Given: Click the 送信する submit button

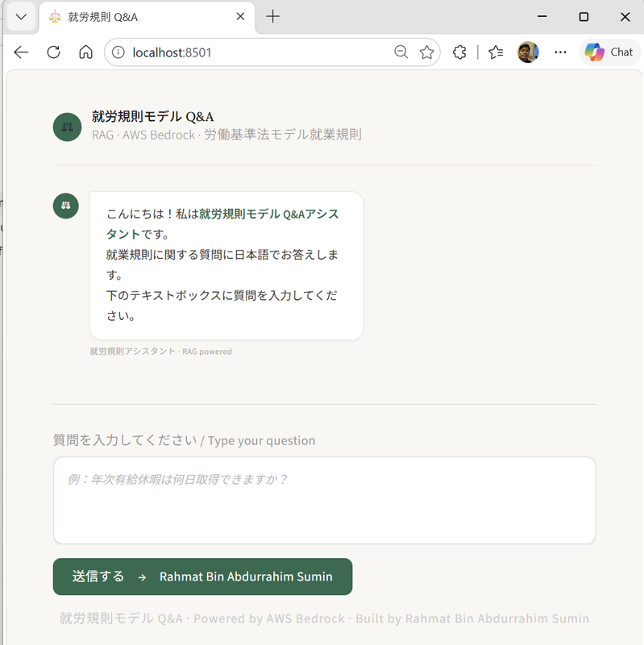Looking at the screenshot, I should click(203, 576).
